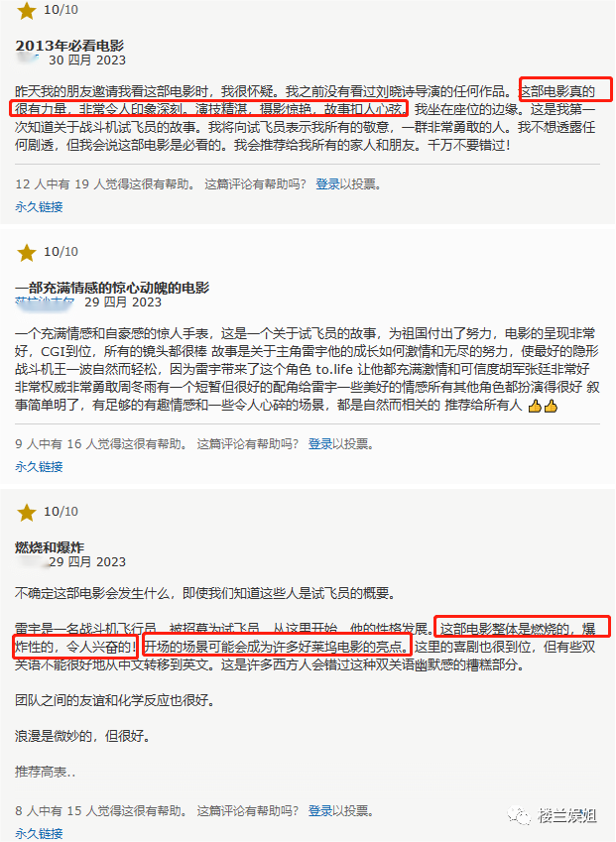The image size is (616, 842).
Task: Click the gold star on third review
Action: (x=27, y=513)
